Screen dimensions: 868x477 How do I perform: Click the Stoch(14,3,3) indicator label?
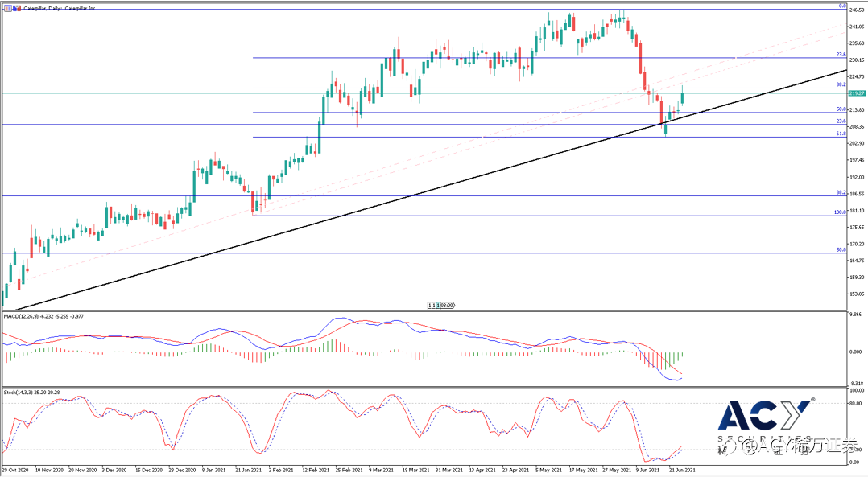tap(32, 393)
